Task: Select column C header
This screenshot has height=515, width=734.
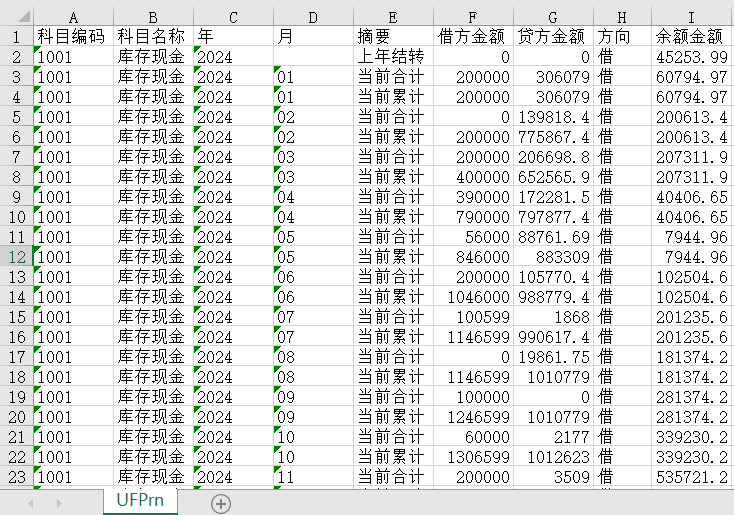Action: pyautogui.click(x=234, y=17)
